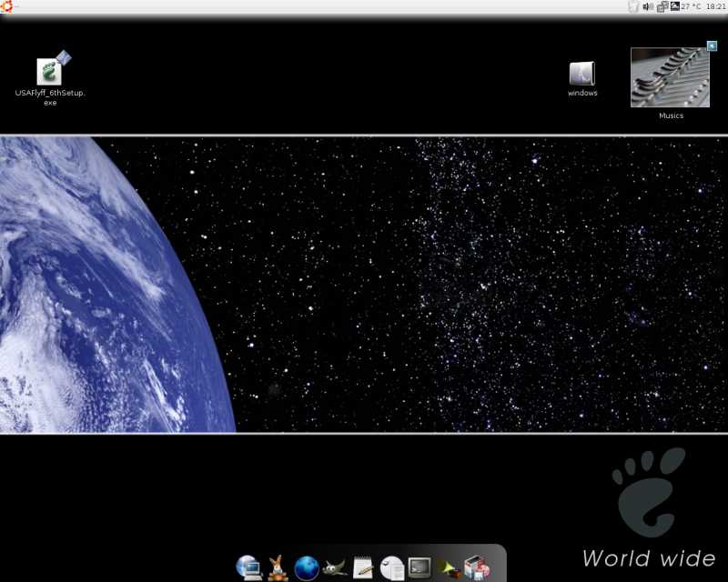The width and height of the screenshot is (728, 582).
Task: Launch the terminal from the dock
Action: pyautogui.click(x=420, y=567)
